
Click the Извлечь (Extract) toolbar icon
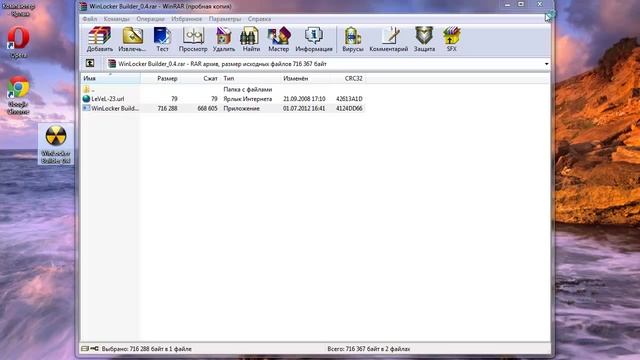[x=132, y=39]
